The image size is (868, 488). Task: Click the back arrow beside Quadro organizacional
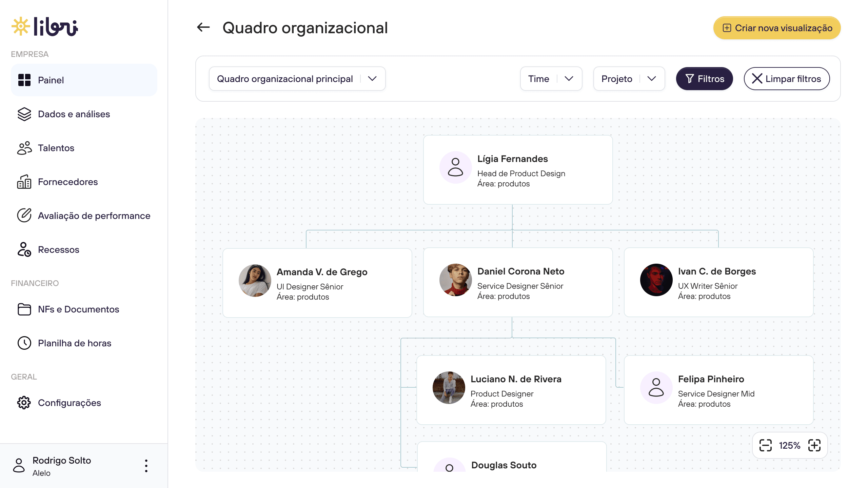point(203,27)
